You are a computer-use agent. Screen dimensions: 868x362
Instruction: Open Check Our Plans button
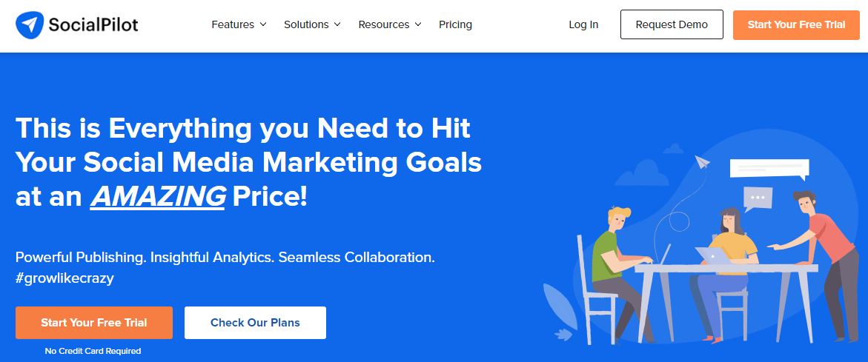[x=255, y=323]
